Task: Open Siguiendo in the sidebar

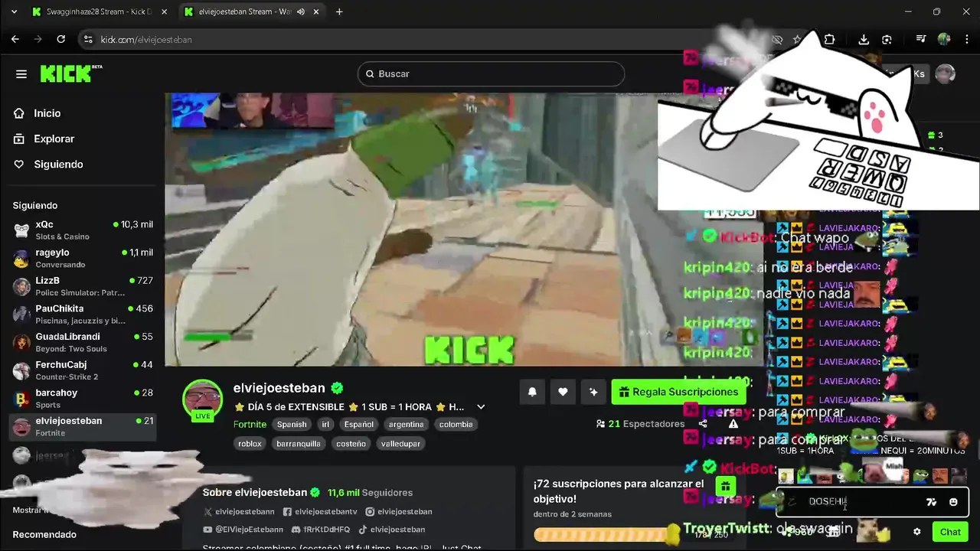Action: [58, 165]
